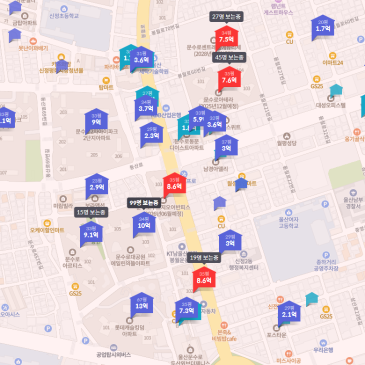Select the 5.9억 house marker

pyautogui.click(x=199, y=118)
